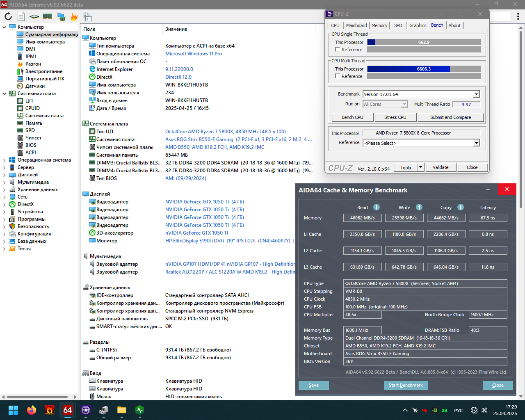The height and width of the screenshot is (420, 525).
Task: Open the Benchmark version dropdown in CPU-Z
Action: tap(476, 94)
